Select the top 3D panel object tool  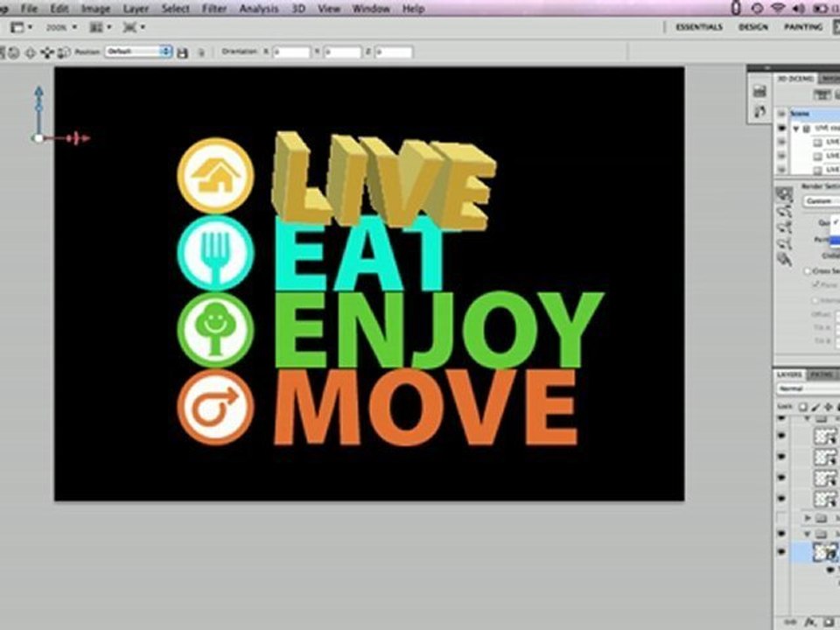(x=784, y=194)
